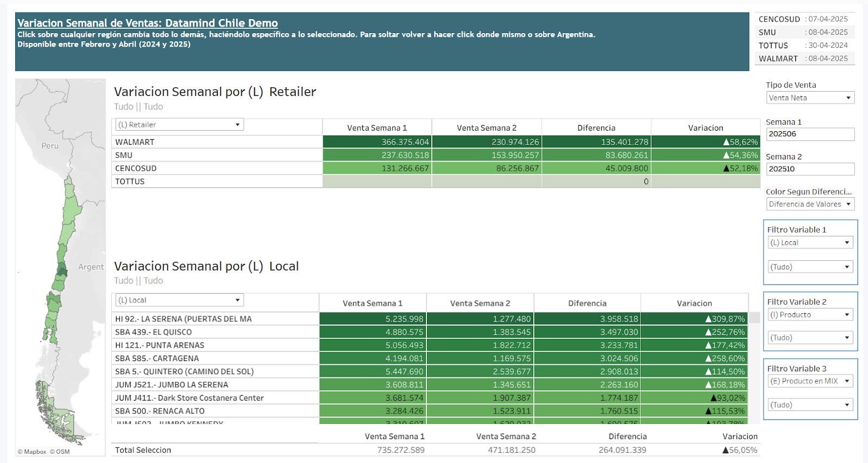Open Filtro Variable 2 Producto dropdown
The width and height of the screenshot is (868, 463).
pyautogui.click(x=810, y=315)
